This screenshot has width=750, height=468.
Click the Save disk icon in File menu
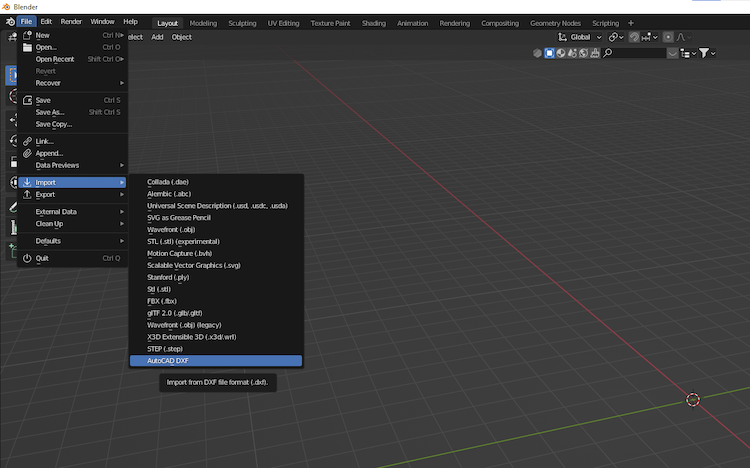[27, 100]
